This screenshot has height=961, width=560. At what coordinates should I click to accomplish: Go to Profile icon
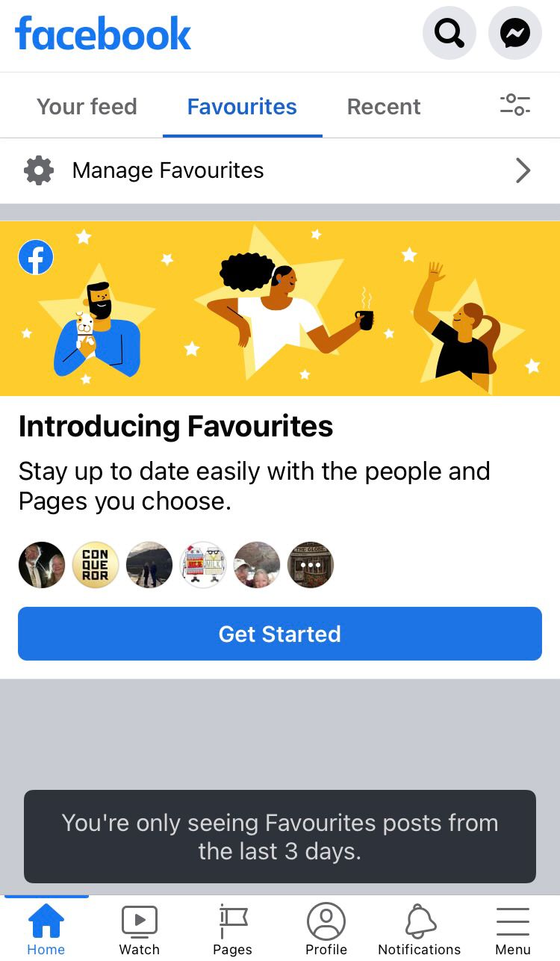click(x=326, y=921)
